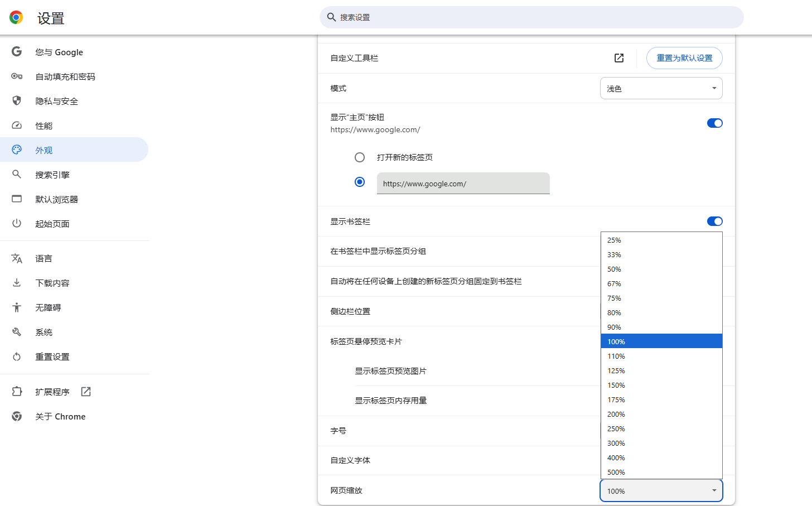Open 搜索引擎 settings section
The image size is (812, 506).
click(74, 175)
